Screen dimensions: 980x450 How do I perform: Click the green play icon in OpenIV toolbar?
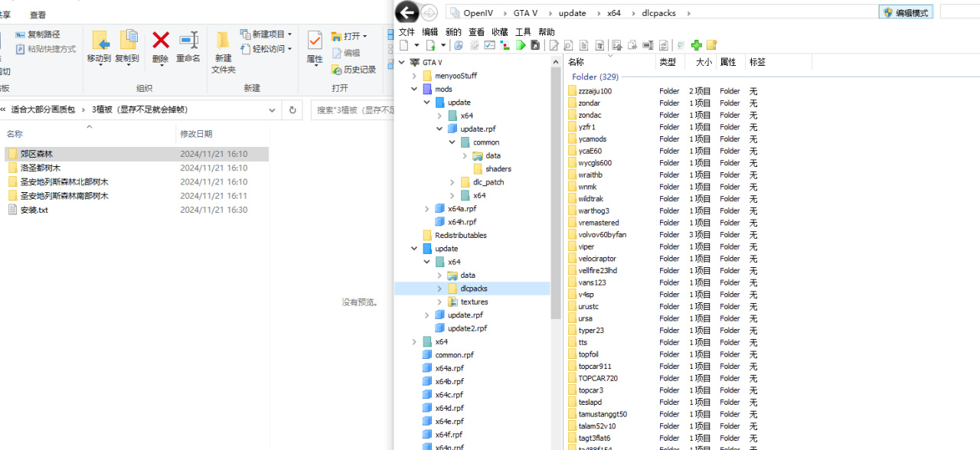tap(521, 45)
